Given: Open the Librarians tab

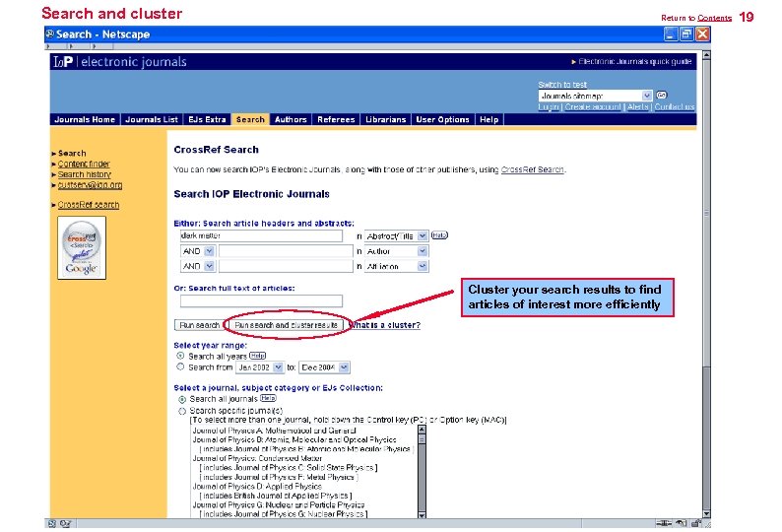Looking at the screenshot, I should (385, 119).
